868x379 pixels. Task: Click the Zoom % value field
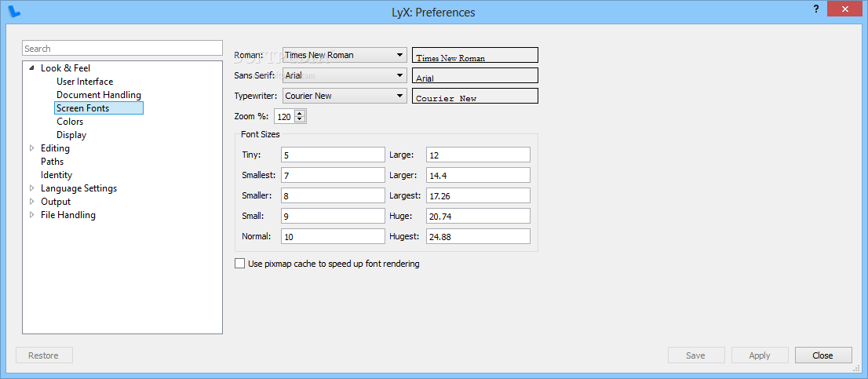[x=284, y=117]
